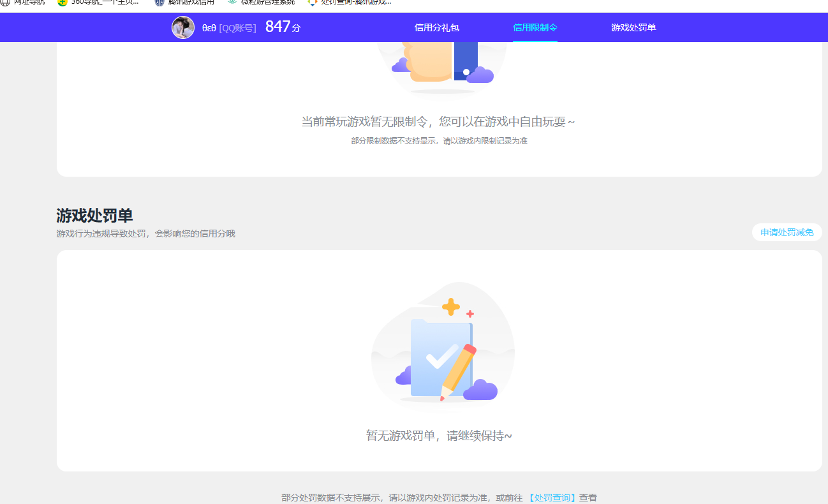Click the 847分 credit score display
Image resolution: width=828 pixels, height=504 pixels.
click(x=282, y=27)
